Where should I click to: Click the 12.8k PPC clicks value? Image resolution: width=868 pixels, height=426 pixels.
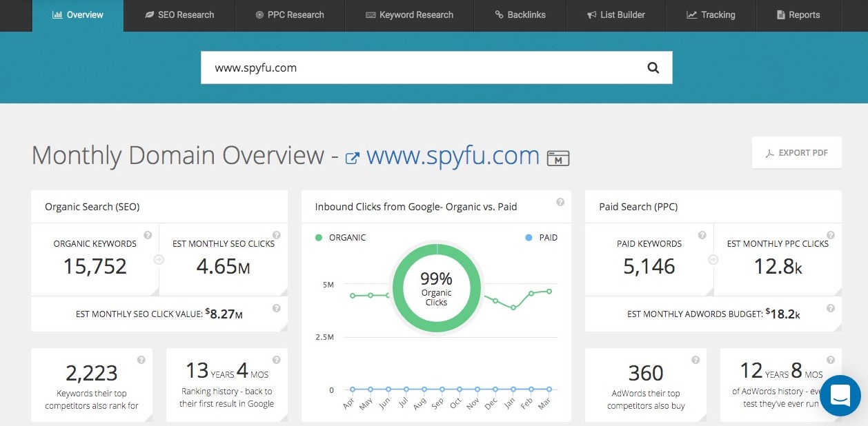tap(778, 266)
